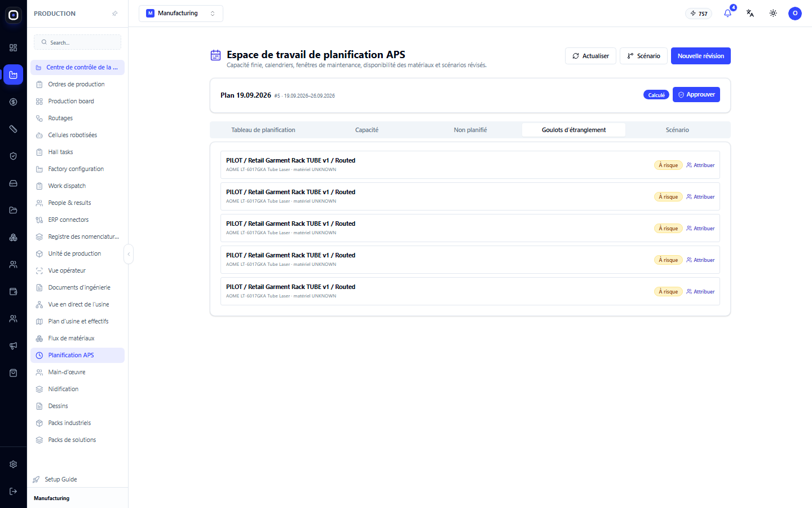This screenshot has height=508, width=812.
Task: Switch to Tableau de planification tab
Action: (263, 130)
